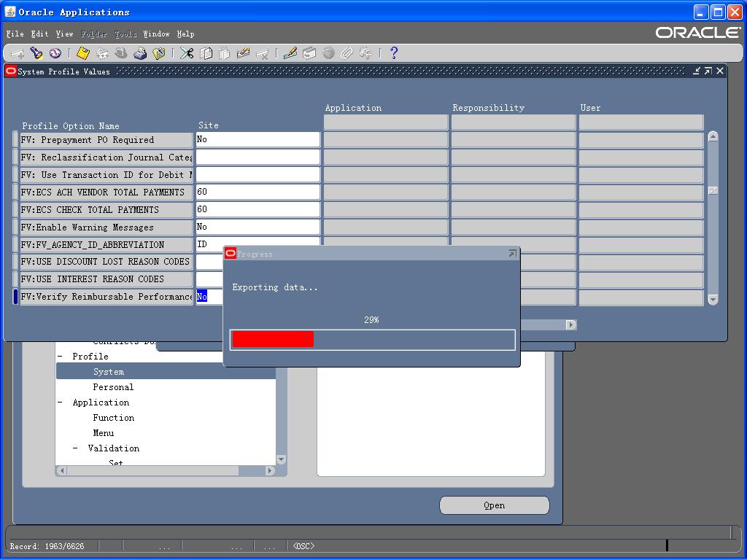Screen dimensions: 747x560
Task: Click FV:USE DISCOUNT LOST REASON CODES profile name
Action: (x=107, y=262)
